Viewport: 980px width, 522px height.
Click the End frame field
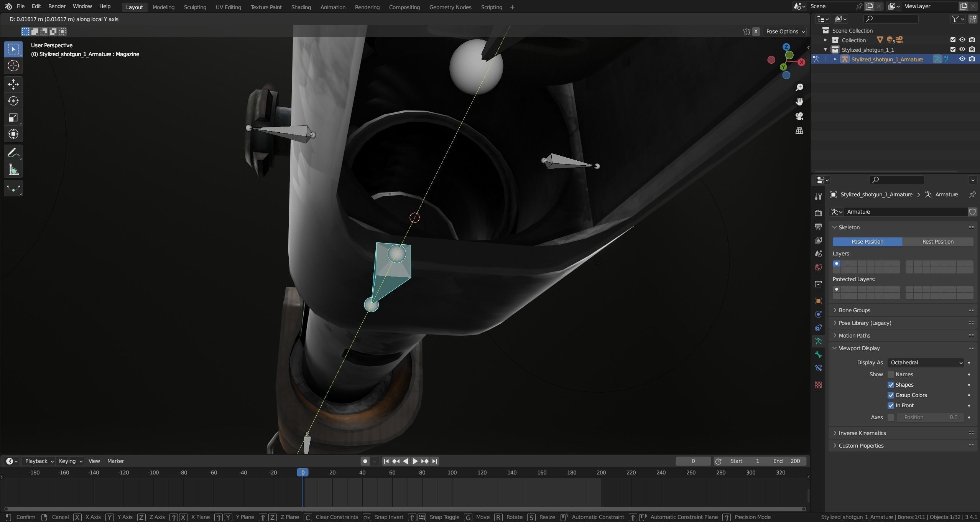(786, 461)
